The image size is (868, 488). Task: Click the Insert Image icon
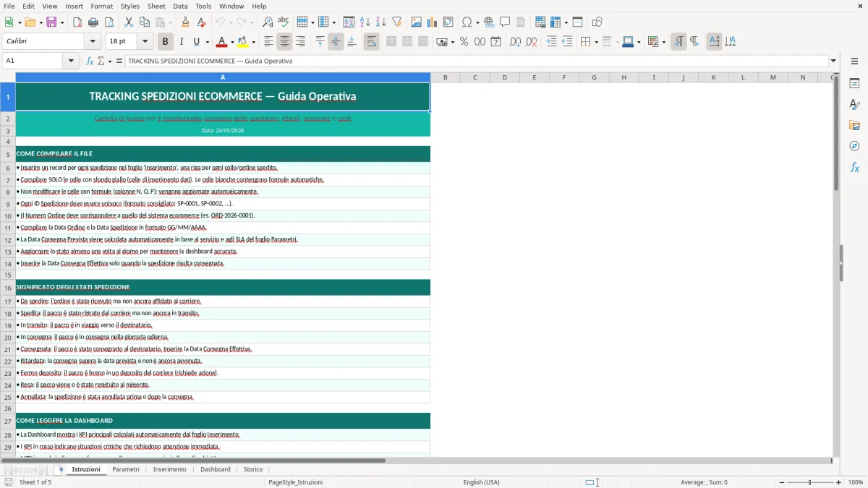point(417,22)
